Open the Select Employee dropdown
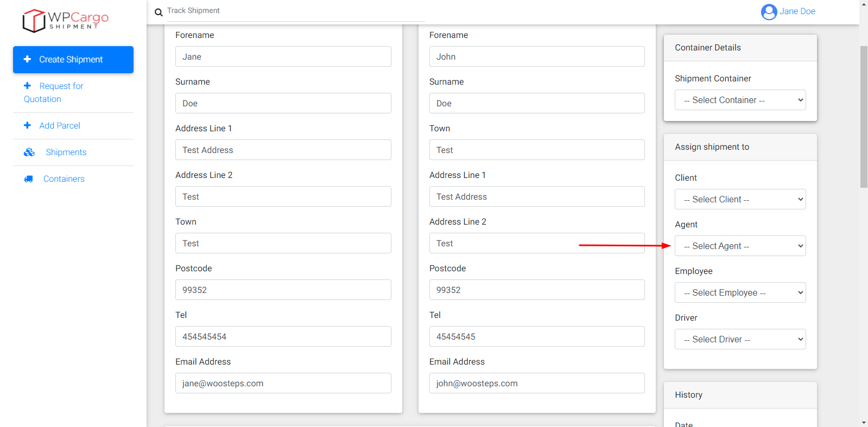The width and height of the screenshot is (868, 427). click(x=740, y=292)
